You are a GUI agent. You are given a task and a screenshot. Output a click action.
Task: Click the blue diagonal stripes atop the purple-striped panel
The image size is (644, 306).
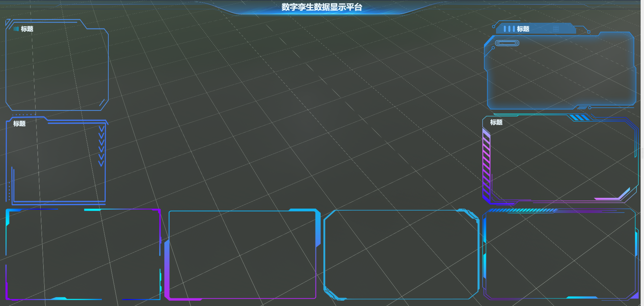(x=579, y=118)
